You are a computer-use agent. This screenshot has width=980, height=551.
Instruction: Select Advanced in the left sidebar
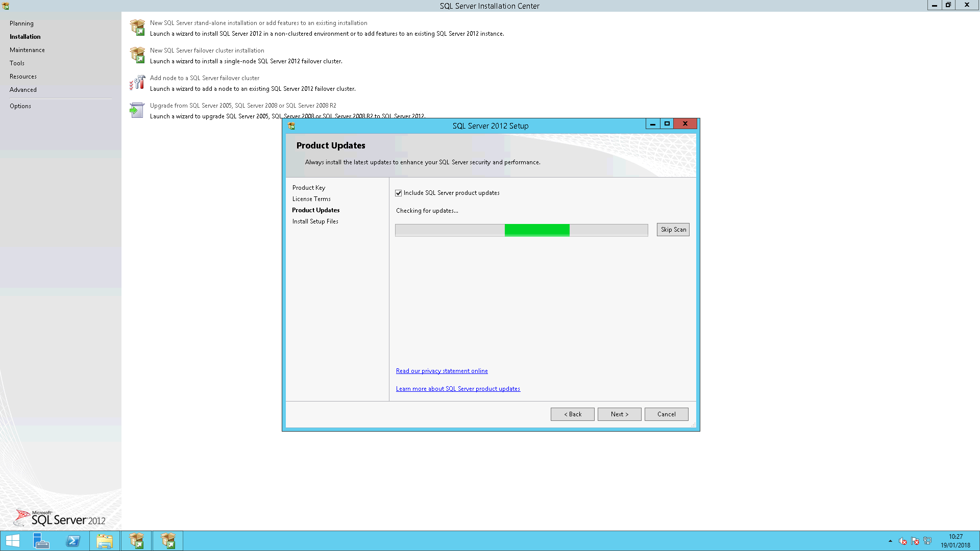[x=23, y=90]
